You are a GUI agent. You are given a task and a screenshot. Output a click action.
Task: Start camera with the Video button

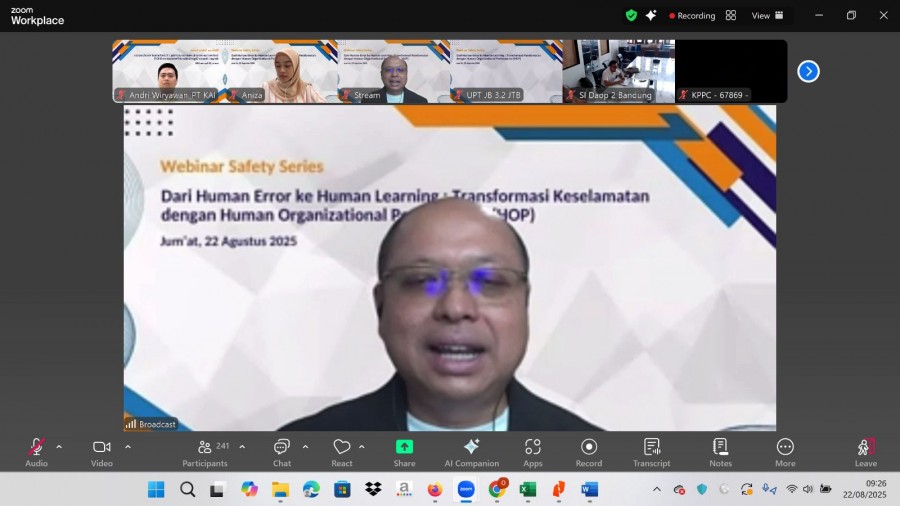click(102, 452)
